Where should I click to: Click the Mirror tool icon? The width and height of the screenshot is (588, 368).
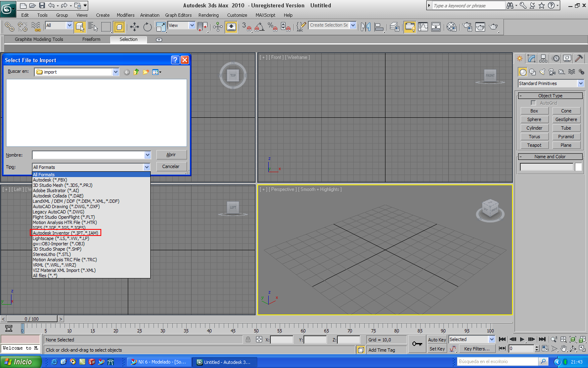(365, 27)
